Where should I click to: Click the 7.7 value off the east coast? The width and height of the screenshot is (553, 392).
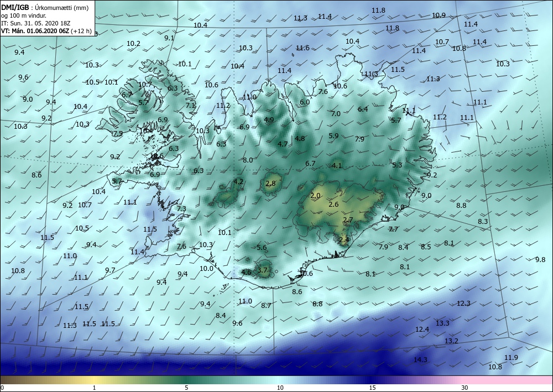(393, 229)
